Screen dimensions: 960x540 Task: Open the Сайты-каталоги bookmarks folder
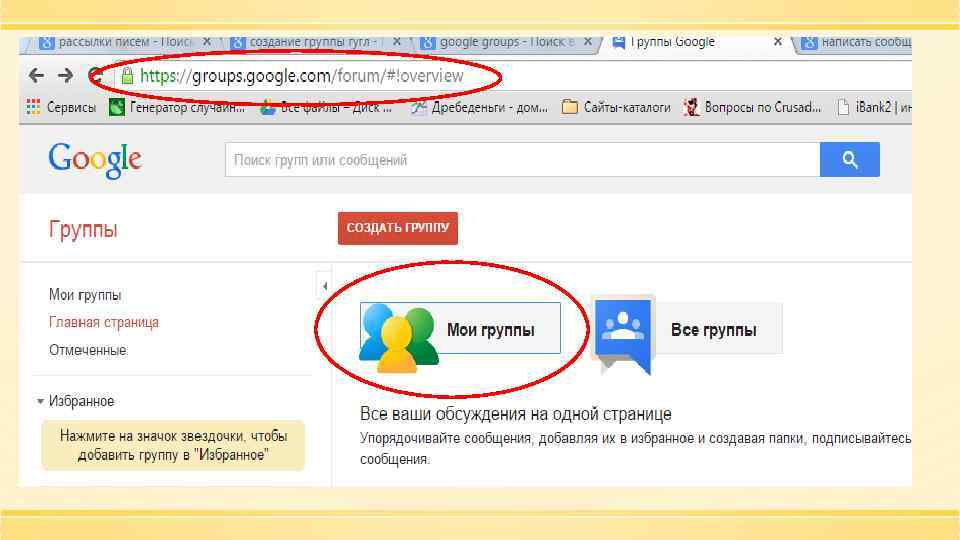click(x=616, y=108)
